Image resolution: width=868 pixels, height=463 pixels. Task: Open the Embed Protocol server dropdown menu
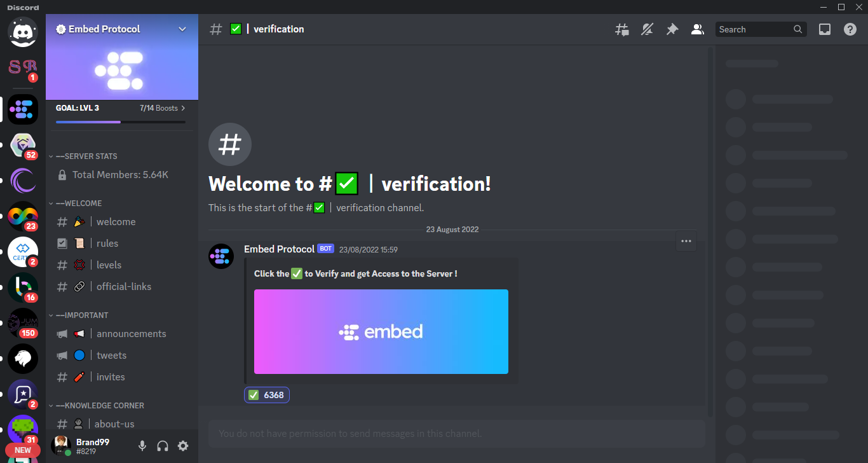coord(182,29)
